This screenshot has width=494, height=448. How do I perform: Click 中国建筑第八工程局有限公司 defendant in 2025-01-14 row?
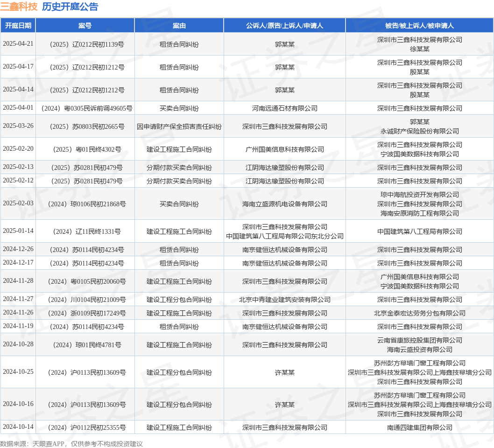[x=419, y=231]
